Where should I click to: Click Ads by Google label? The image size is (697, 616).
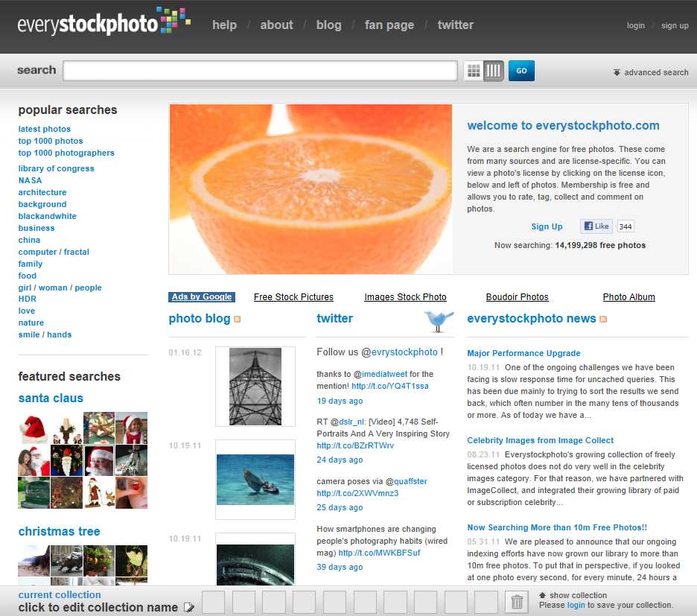[202, 296]
